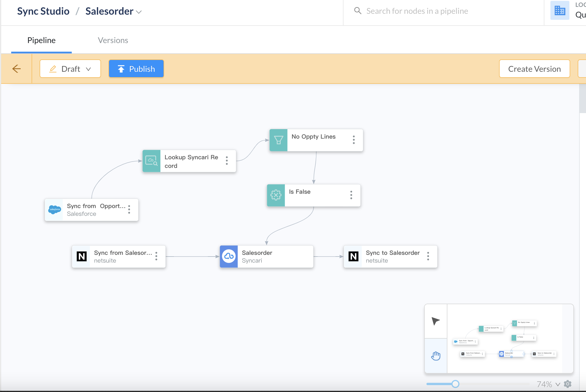Click the Lookup Syncari Record node icon
The height and width of the screenshot is (392, 586).
[x=152, y=161]
